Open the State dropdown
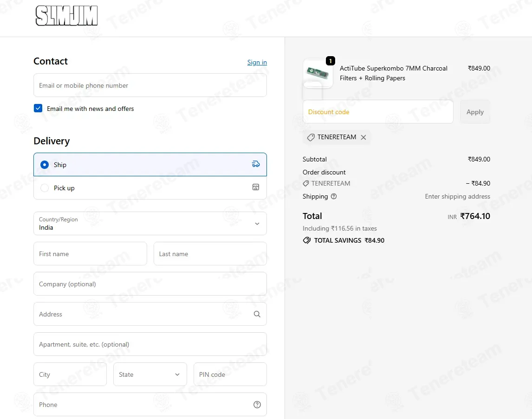The width and height of the screenshot is (532, 419). click(150, 374)
